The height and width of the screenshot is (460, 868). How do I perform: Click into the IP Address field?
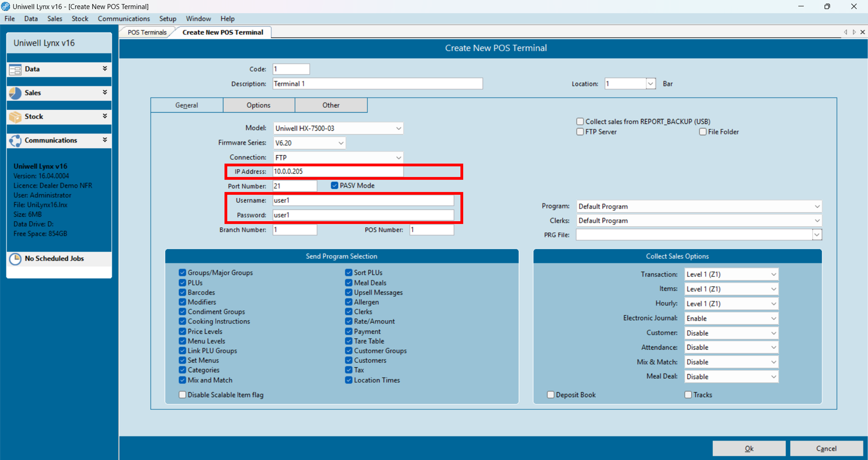click(x=338, y=171)
